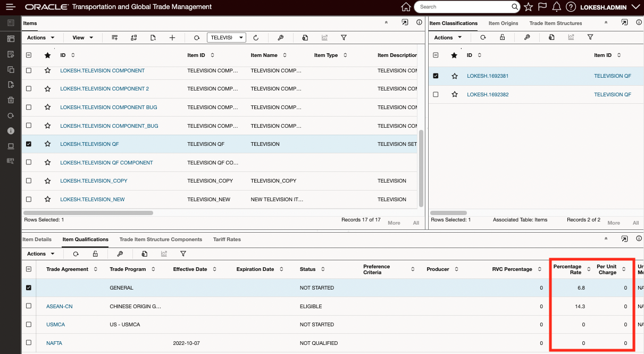Open the filter options in the Items toolbar
Viewport: 644px width, 354px height.
point(344,37)
